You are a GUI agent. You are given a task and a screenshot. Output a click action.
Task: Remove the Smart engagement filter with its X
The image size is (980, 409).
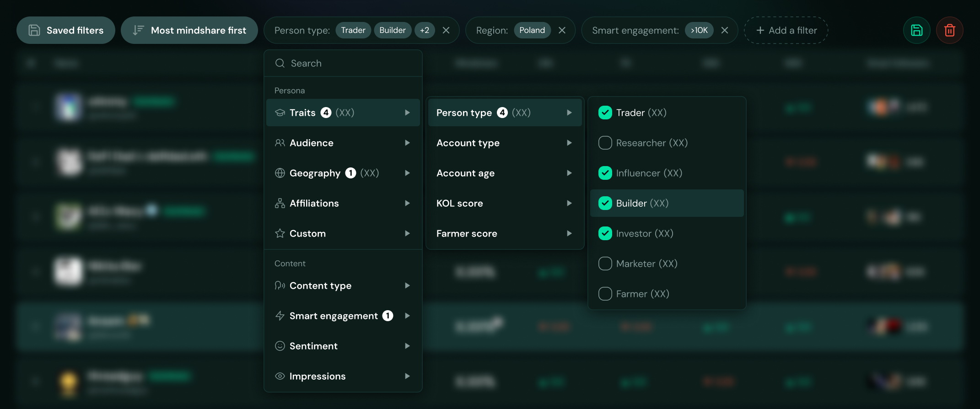[x=725, y=30]
